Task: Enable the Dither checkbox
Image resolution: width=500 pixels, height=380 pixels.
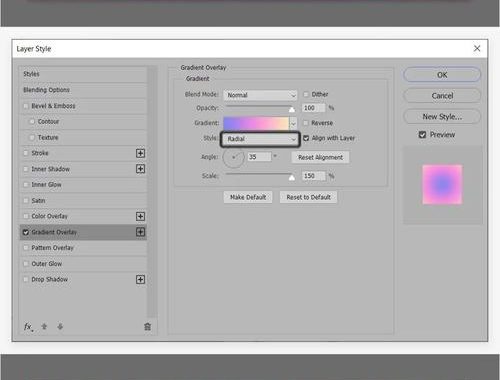Action: [306, 94]
